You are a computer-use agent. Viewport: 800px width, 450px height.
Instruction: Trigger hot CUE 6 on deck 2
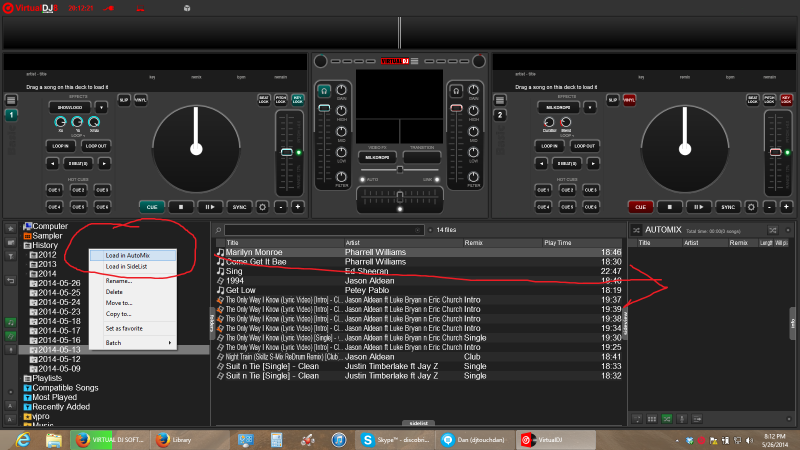(x=591, y=207)
